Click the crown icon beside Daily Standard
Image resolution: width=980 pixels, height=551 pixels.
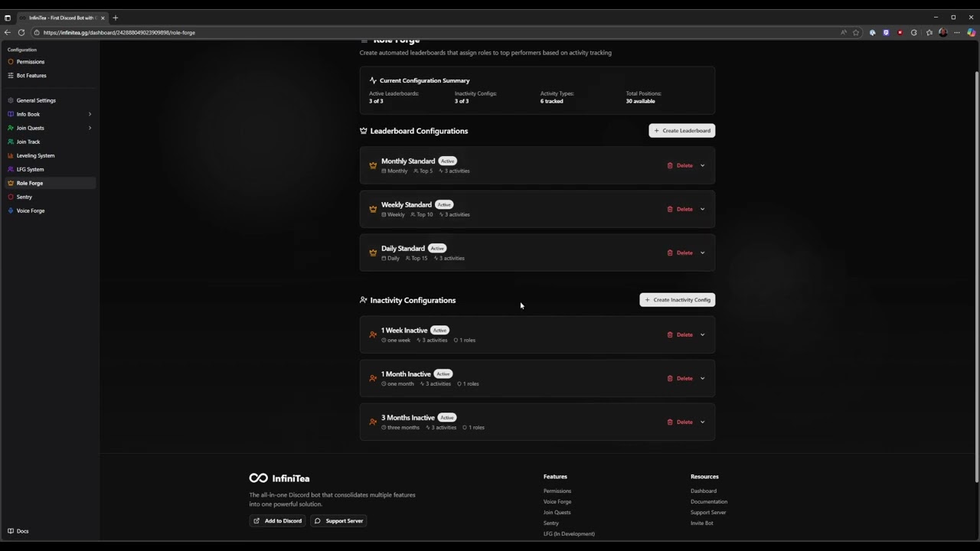pos(373,253)
